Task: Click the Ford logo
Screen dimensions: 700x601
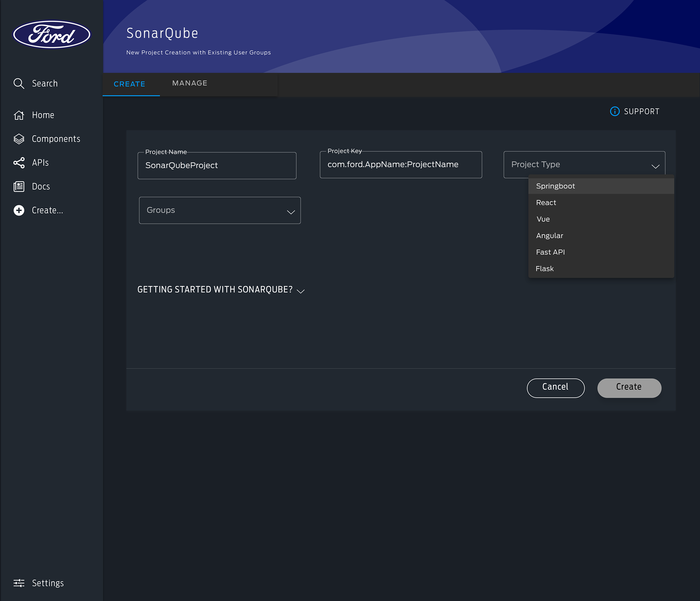Action: (x=52, y=34)
